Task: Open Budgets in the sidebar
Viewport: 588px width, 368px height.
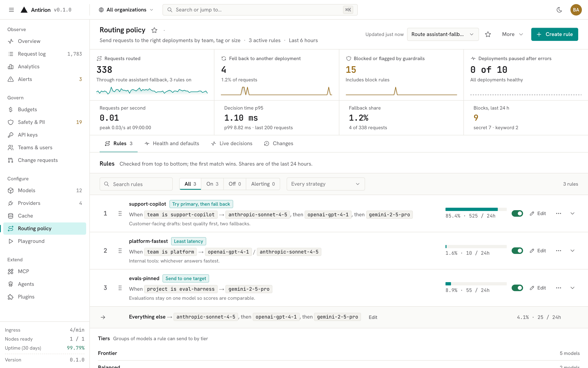Action: tap(45, 110)
